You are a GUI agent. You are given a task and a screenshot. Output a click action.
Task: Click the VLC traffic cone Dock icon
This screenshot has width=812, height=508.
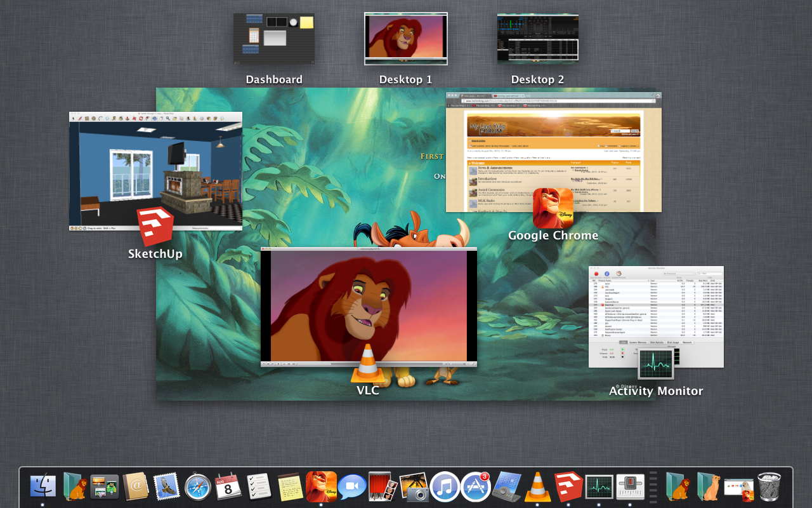537,487
